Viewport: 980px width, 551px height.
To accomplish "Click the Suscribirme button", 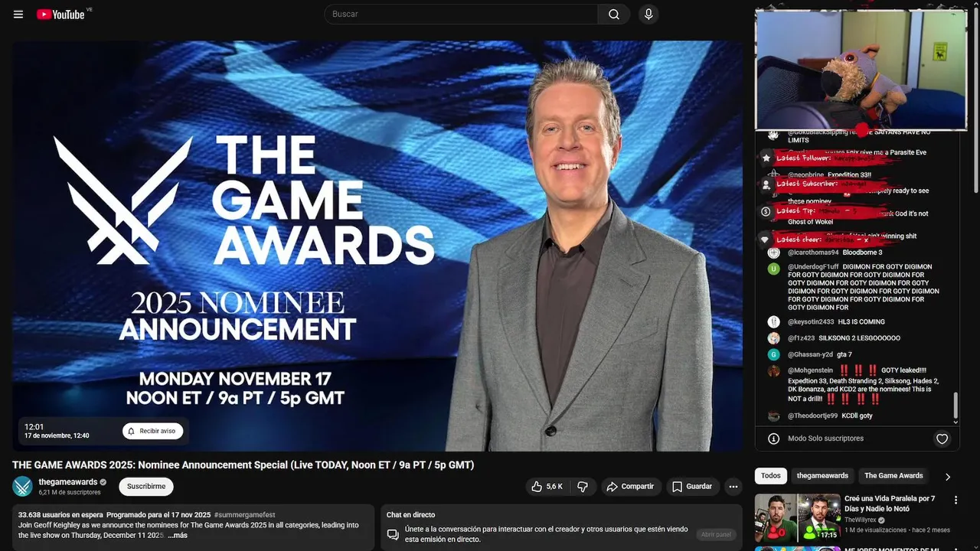I will (146, 487).
